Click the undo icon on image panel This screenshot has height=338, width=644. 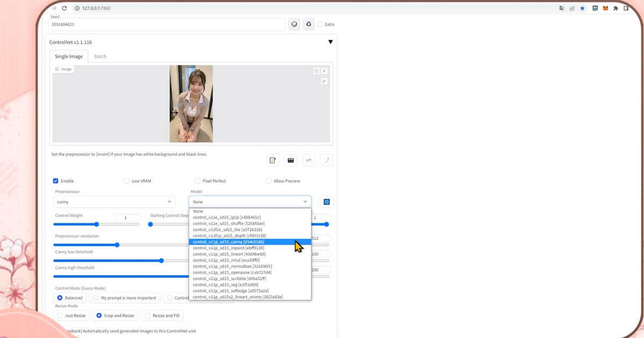pos(316,71)
